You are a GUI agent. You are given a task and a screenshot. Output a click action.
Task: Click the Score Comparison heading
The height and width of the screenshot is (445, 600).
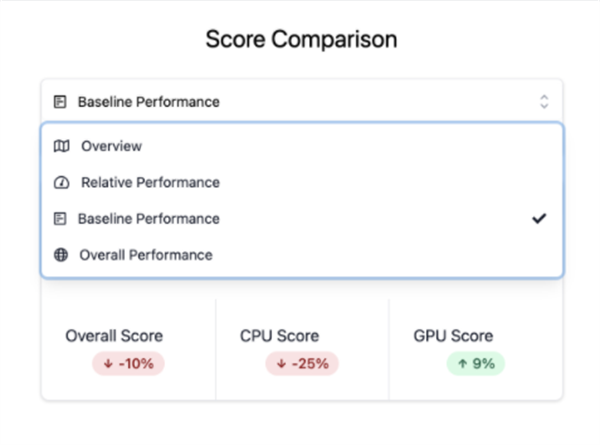[302, 39]
